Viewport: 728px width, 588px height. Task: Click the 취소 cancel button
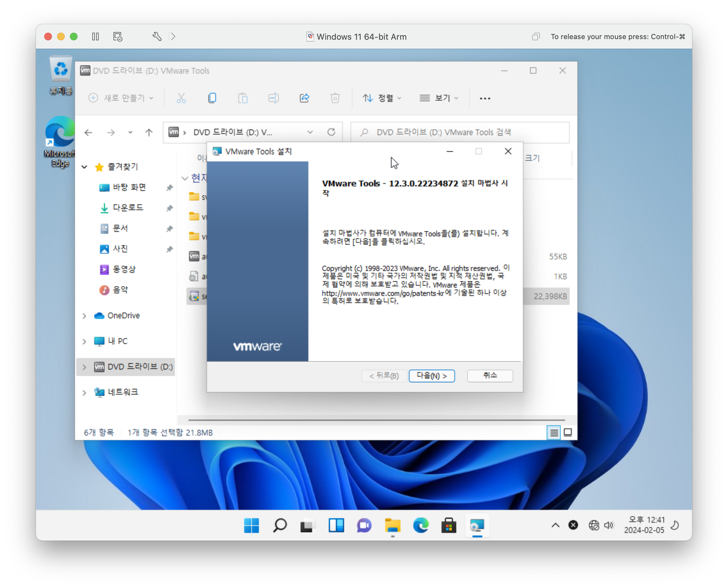(x=490, y=376)
